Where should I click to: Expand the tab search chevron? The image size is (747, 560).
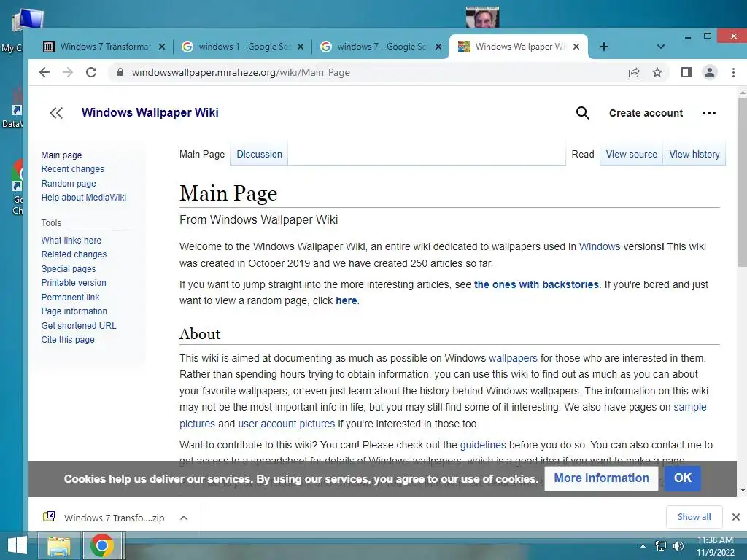660,47
